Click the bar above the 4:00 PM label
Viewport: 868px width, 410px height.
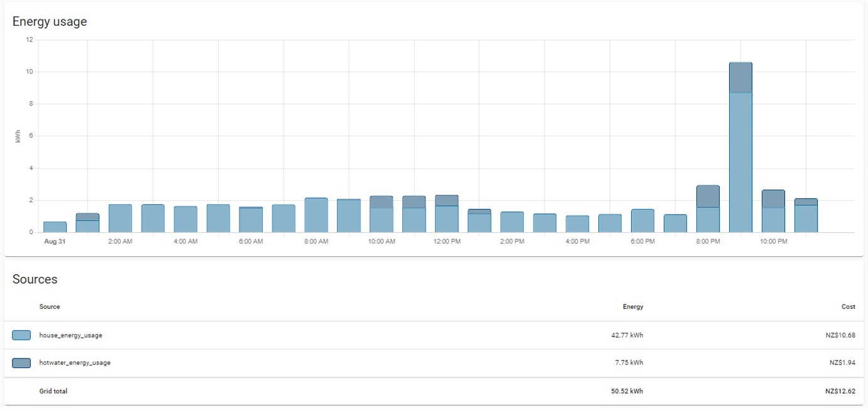(x=577, y=224)
